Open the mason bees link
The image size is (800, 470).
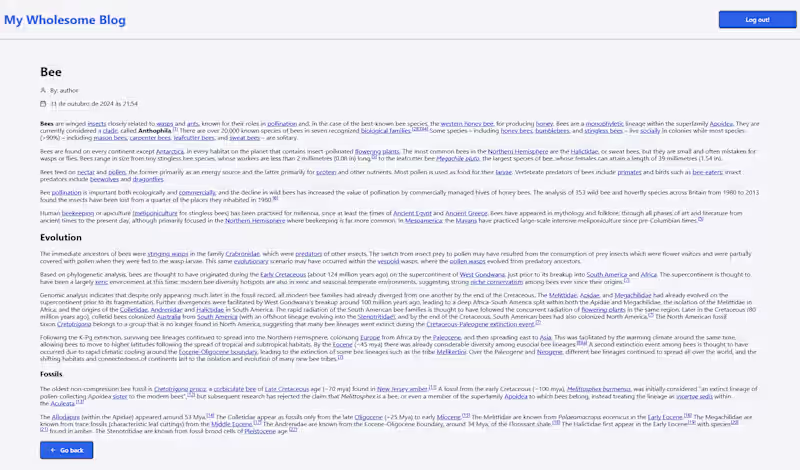coord(110,138)
